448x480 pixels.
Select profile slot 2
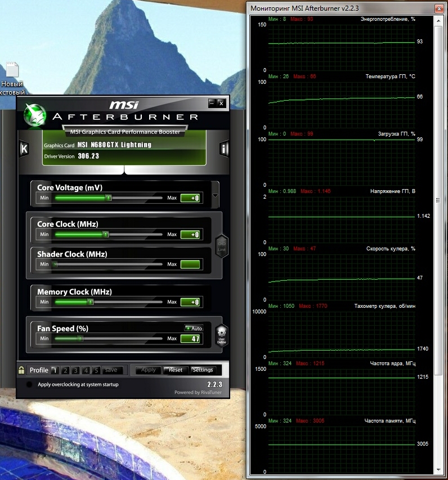point(65,370)
